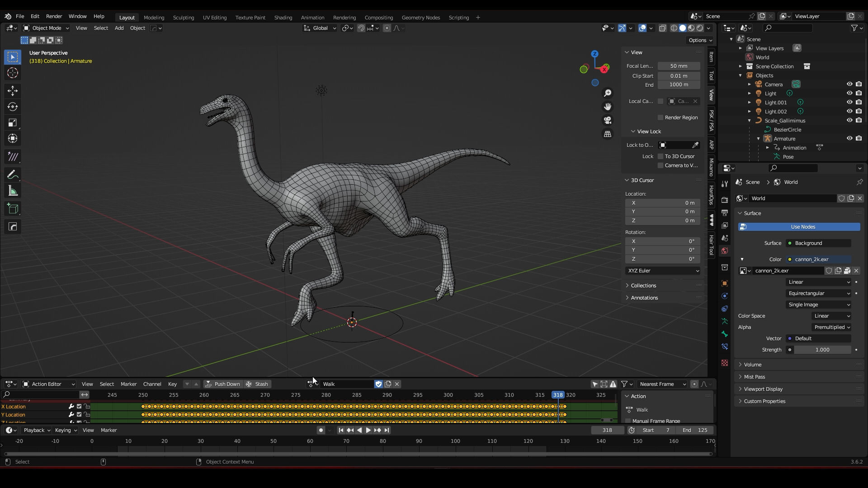
Task: Select the Add Cube tool
Action: [x=13, y=209]
